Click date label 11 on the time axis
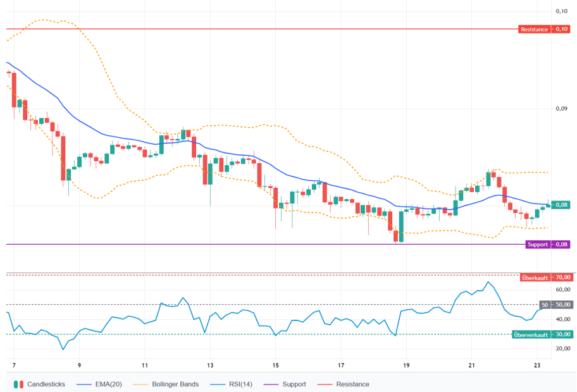The width and height of the screenshot is (577, 392). [145, 365]
